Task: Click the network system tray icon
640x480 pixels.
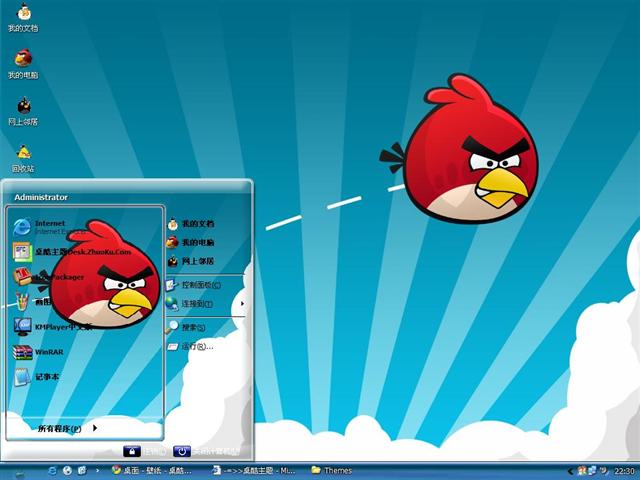Action: click(x=592, y=471)
